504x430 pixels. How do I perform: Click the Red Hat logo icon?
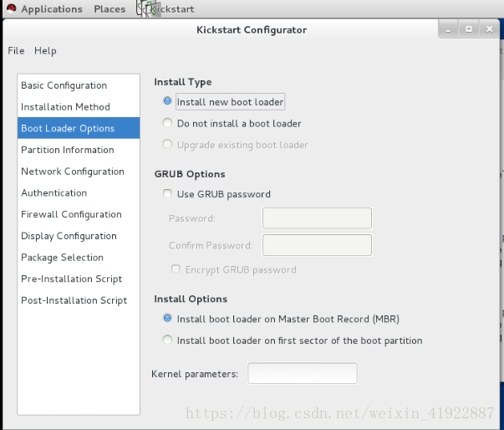point(11,8)
